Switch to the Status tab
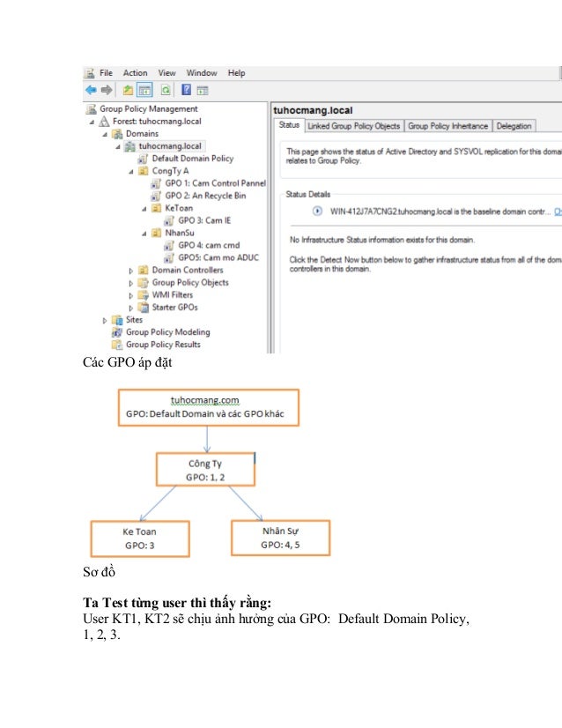The image size is (562, 728). coord(289,125)
